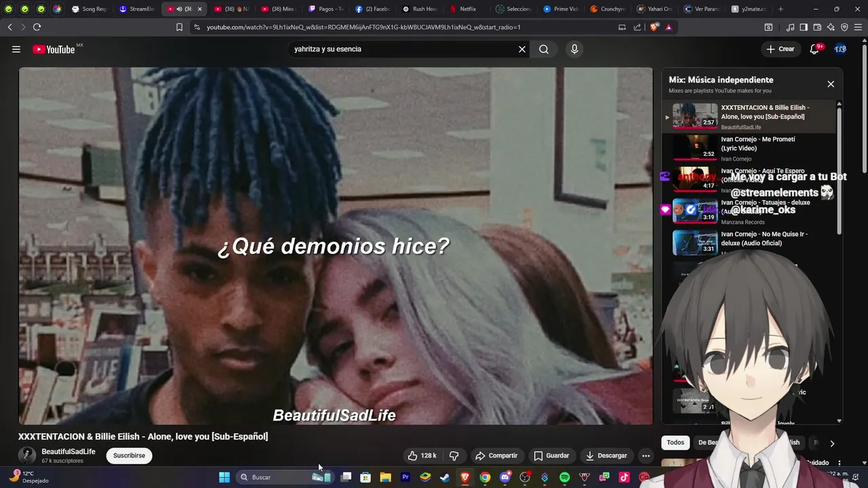This screenshot has width=868, height=488.
Task: Share page via address bar icon
Action: coord(637,27)
